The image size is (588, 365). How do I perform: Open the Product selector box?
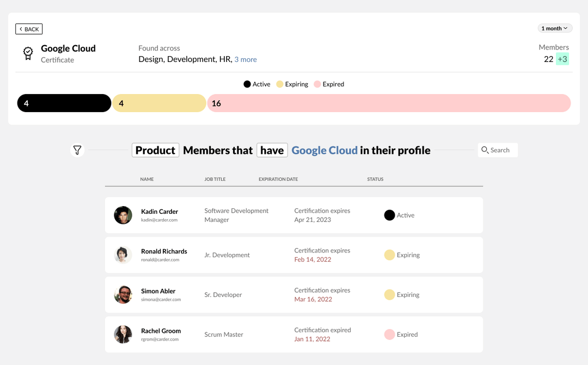(155, 150)
